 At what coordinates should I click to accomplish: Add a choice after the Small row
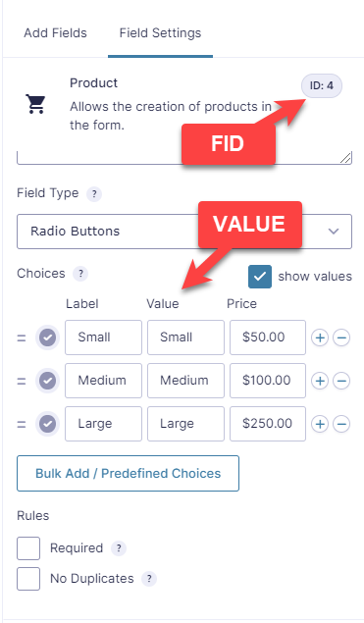click(320, 337)
